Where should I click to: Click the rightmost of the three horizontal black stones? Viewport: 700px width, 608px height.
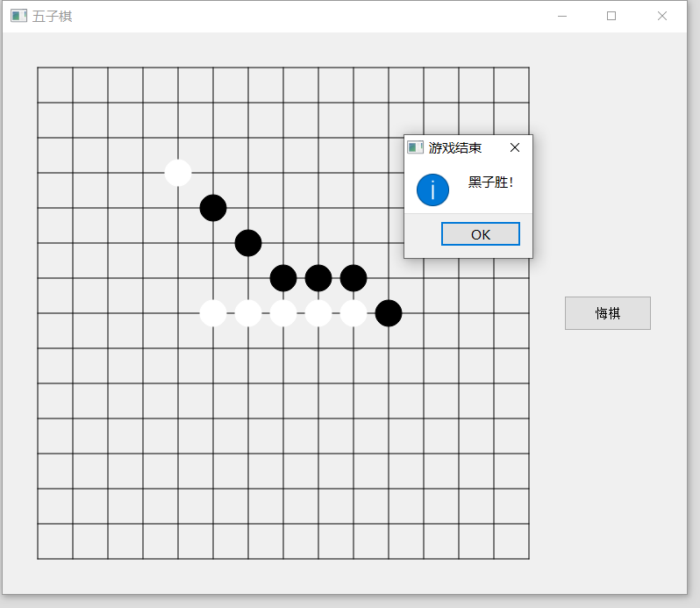pyautogui.click(x=354, y=278)
